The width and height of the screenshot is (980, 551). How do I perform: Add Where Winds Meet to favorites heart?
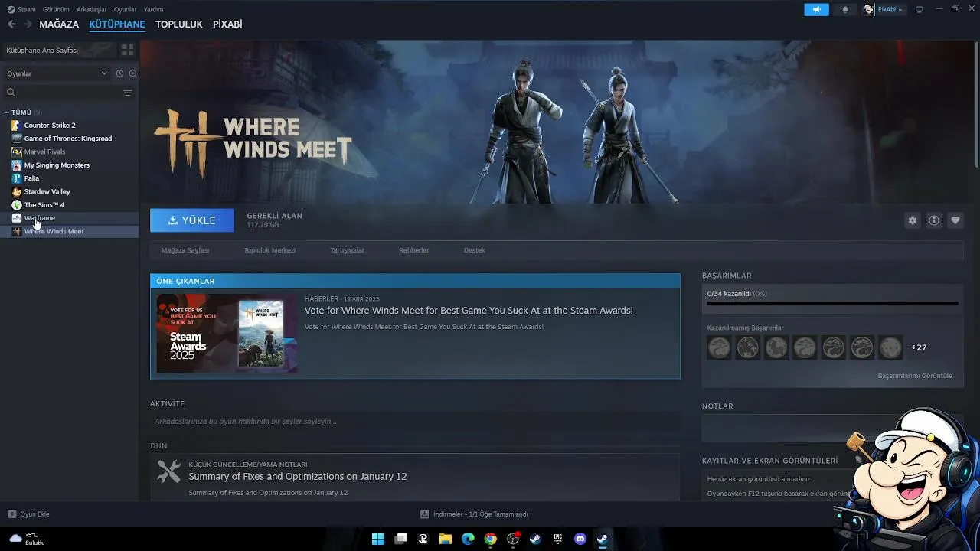[x=955, y=220]
